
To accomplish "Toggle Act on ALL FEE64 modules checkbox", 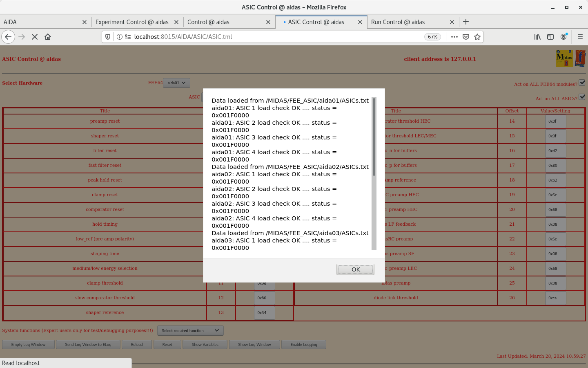I will [x=582, y=83].
